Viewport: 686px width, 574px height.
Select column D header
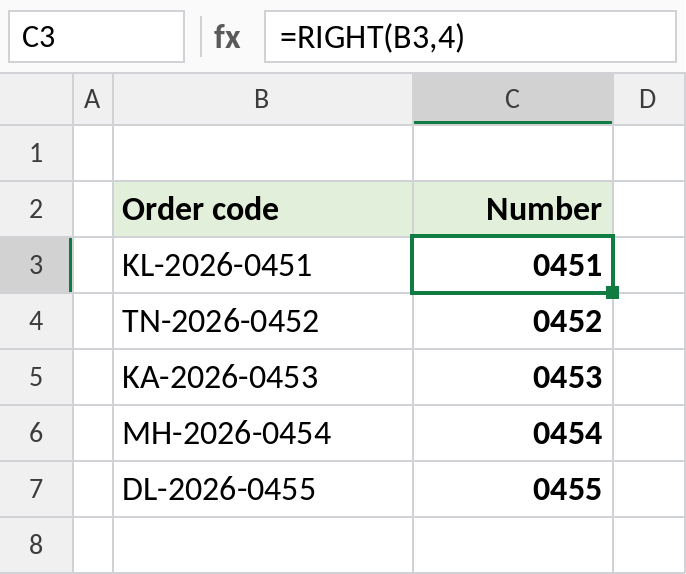coord(650,99)
